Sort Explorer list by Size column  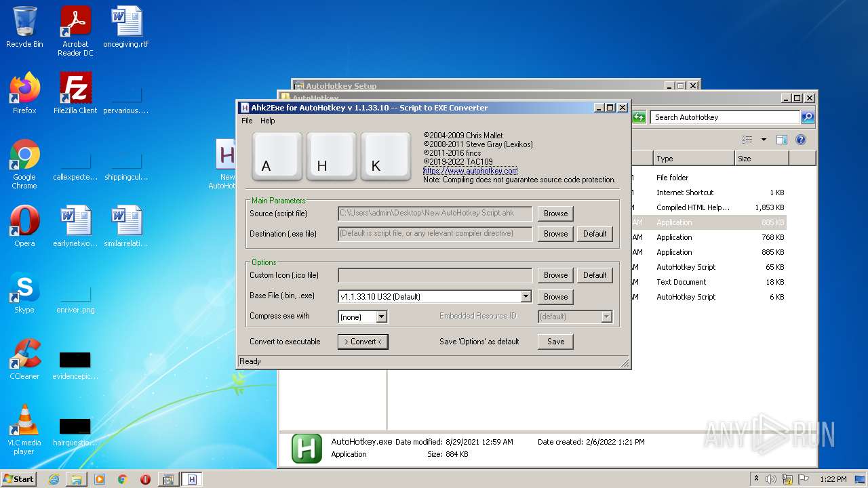[762, 159]
